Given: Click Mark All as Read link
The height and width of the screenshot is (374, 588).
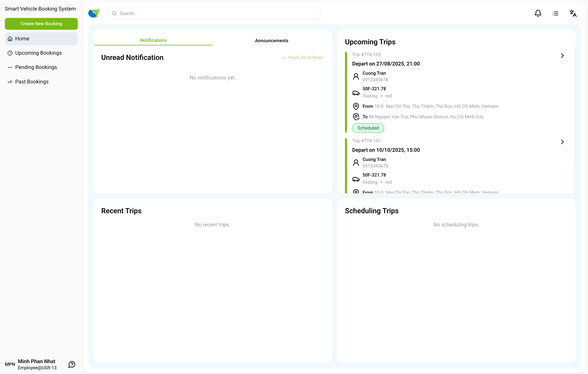Looking at the screenshot, I should pos(302,58).
